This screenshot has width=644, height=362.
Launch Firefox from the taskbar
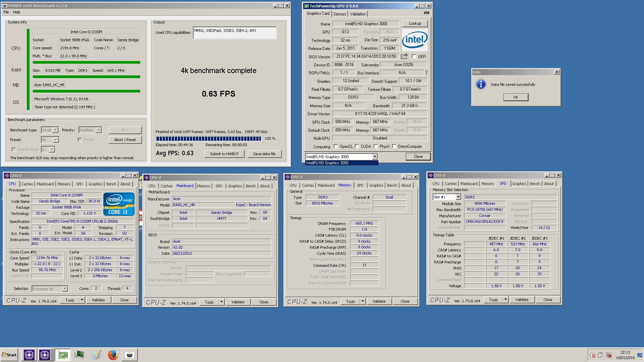coord(113,355)
